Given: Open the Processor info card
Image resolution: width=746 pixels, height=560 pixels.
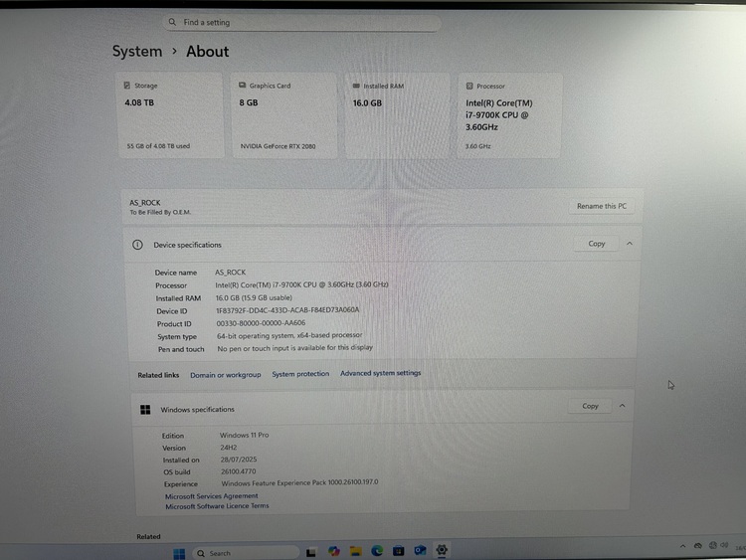Looking at the screenshot, I should point(509,115).
